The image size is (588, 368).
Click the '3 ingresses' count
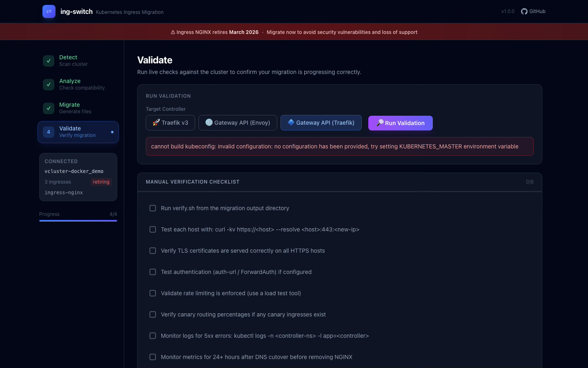[58, 182]
